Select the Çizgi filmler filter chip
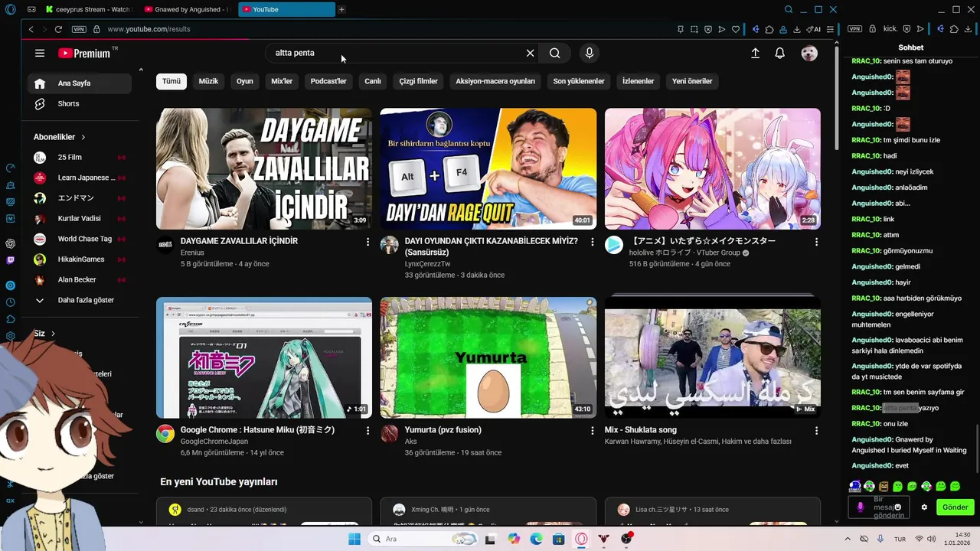 418,81
